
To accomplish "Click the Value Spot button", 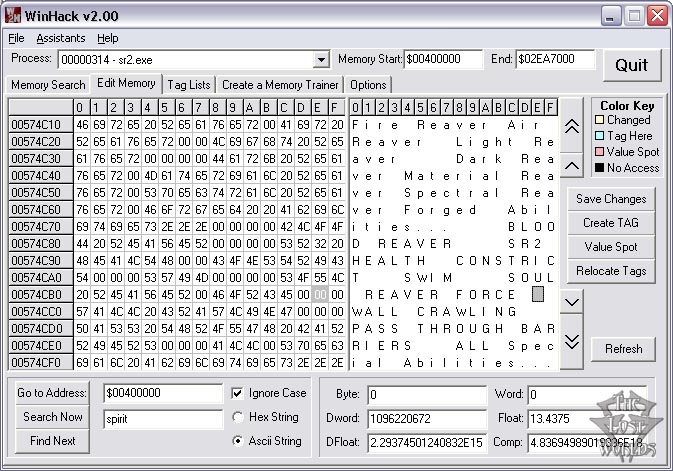I will (611, 247).
